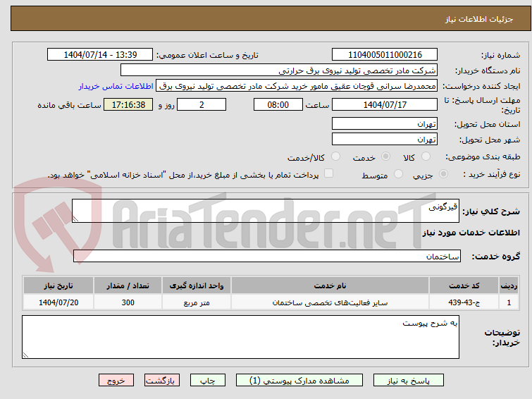
Task: Click the unit cell متر مربع
Action: tap(197, 302)
